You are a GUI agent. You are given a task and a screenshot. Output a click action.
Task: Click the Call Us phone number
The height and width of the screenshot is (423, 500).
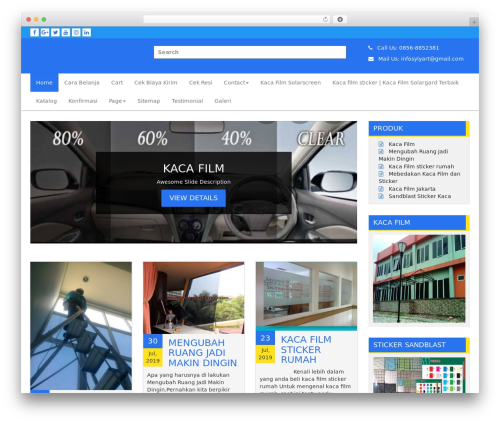click(419, 48)
